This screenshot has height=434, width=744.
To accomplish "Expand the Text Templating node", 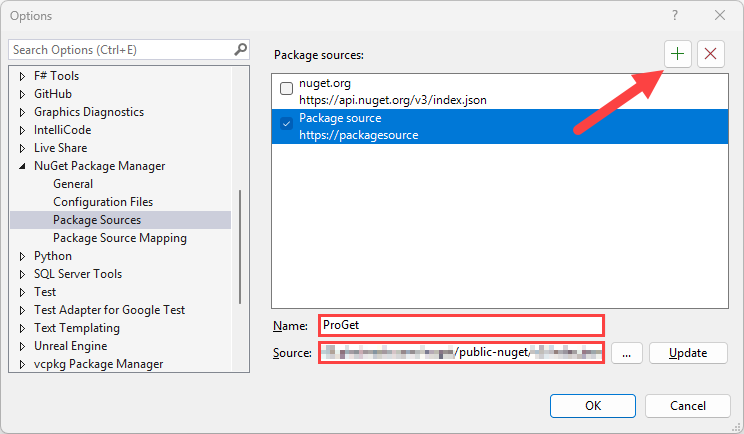I will tap(22, 328).
